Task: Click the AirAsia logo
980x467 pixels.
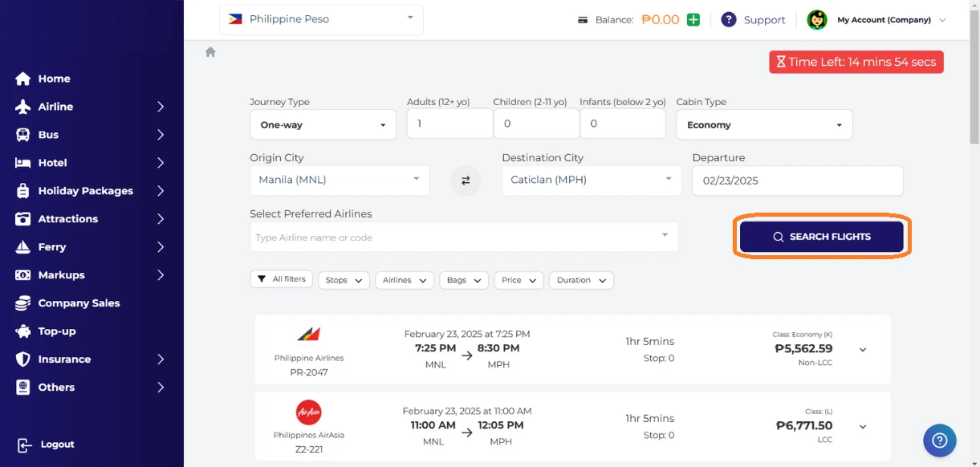Action: pyautogui.click(x=309, y=412)
